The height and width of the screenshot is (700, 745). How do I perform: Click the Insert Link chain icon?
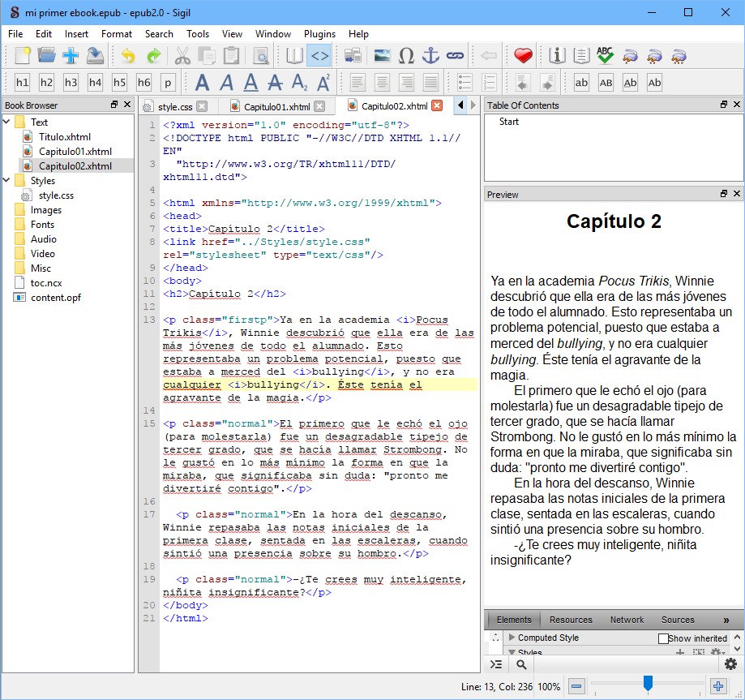point(456,56)
